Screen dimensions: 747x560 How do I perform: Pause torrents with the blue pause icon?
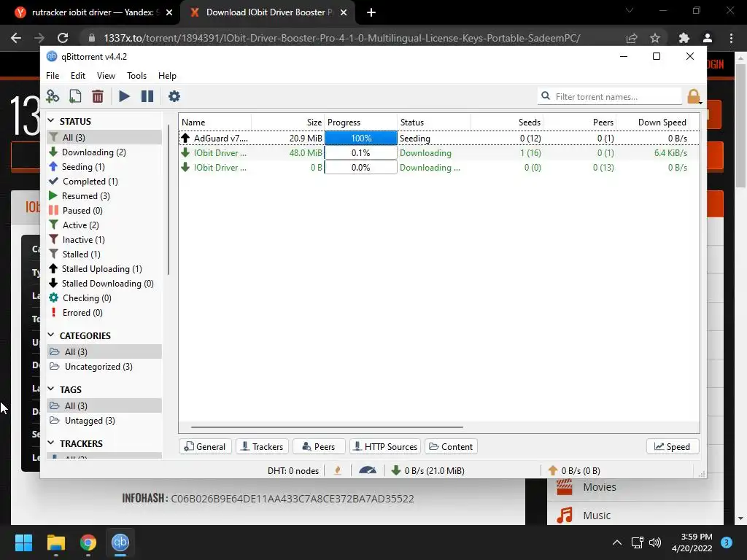pyautogui.click(x=147, y=96)
